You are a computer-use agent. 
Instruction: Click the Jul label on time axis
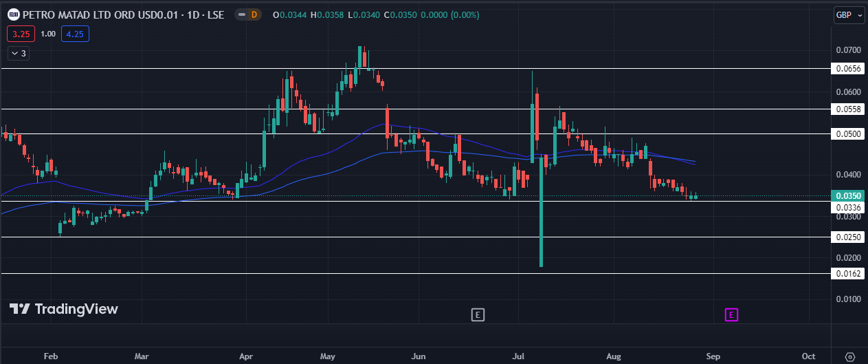518,356
